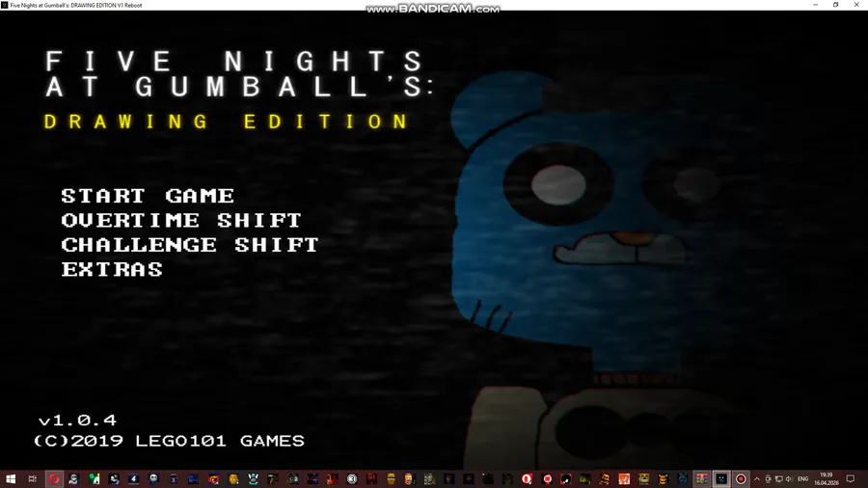Open the Windows notification center
This screenshot has height=488, width=868.
tap(851, 479)
